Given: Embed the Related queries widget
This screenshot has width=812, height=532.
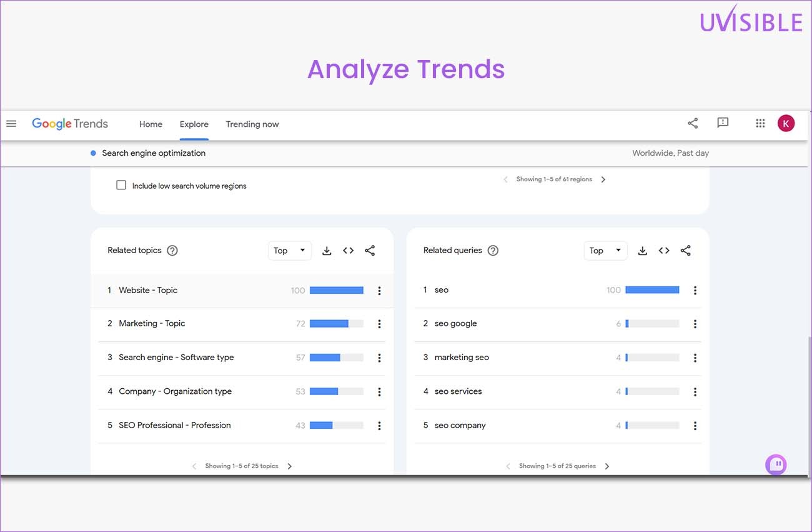Looking at the screenshot, I should pyautogui.click(x=664, y=251).
